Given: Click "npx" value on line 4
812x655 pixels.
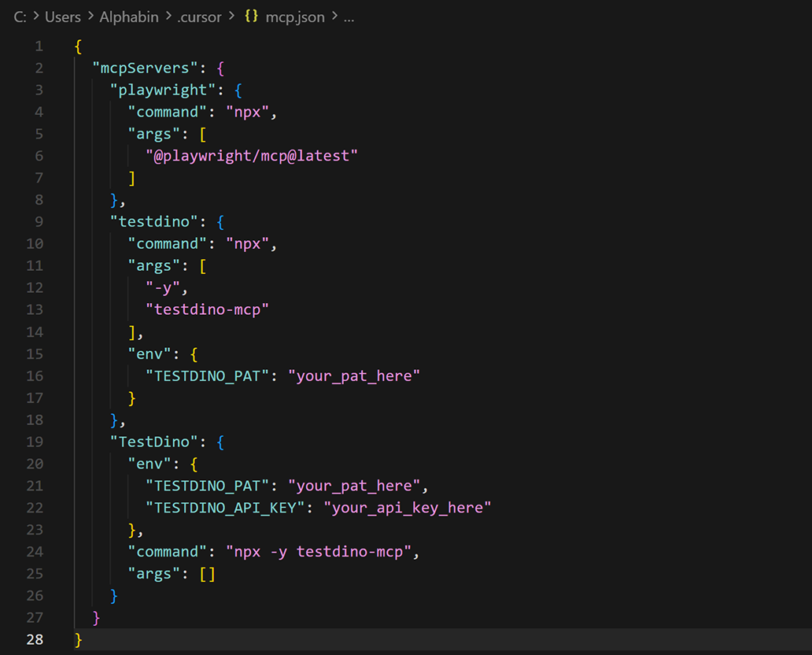Looking at the screenshot, I should 248,112.
